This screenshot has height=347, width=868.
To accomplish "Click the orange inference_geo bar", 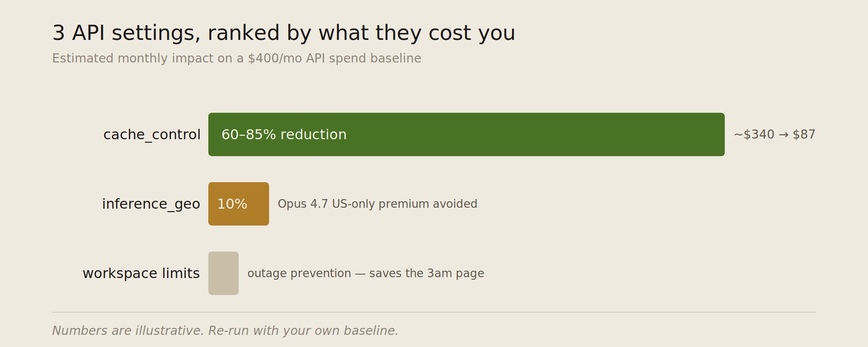I will point(239,204).
